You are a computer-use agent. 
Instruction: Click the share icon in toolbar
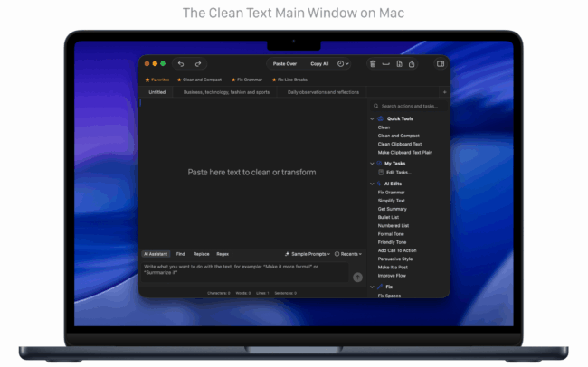point(412,64)
